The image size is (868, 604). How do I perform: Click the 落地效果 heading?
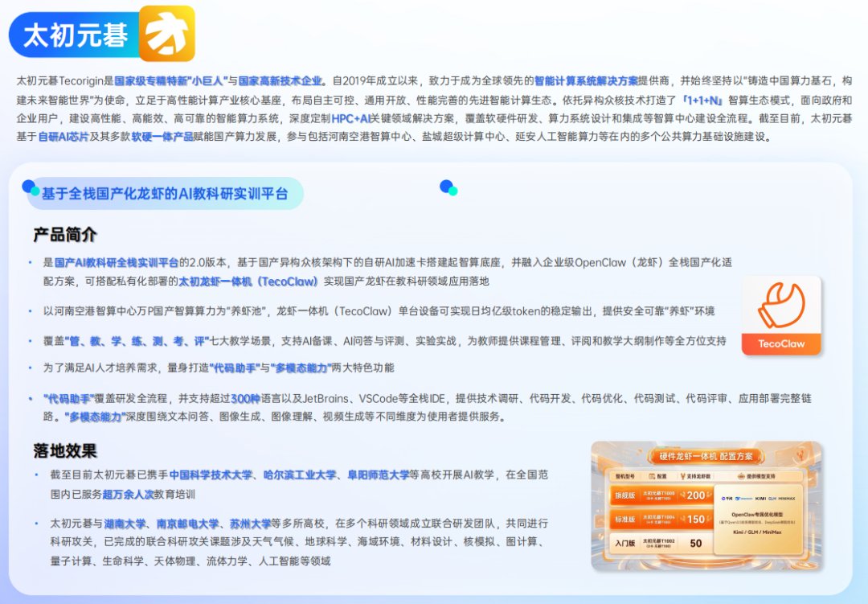pos(65,450)
